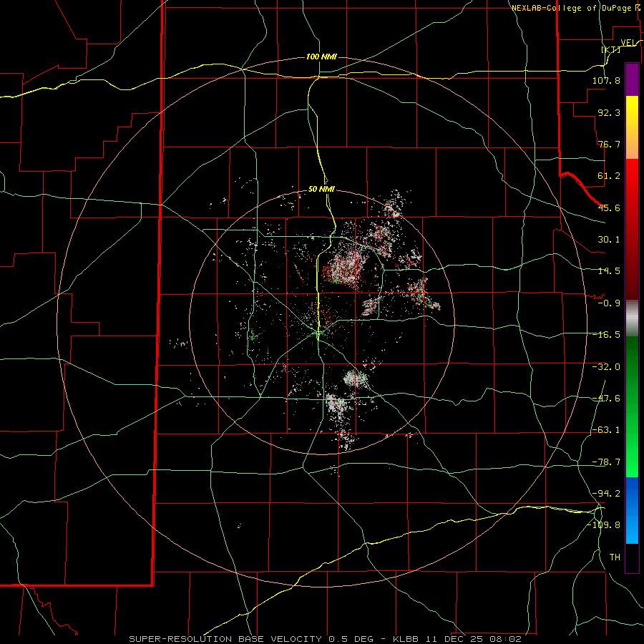This screenshot has height=644, width=644.
Task: Click the "50 NMI" range ring label
Action: pyautogui.click(x=321, y=189)
